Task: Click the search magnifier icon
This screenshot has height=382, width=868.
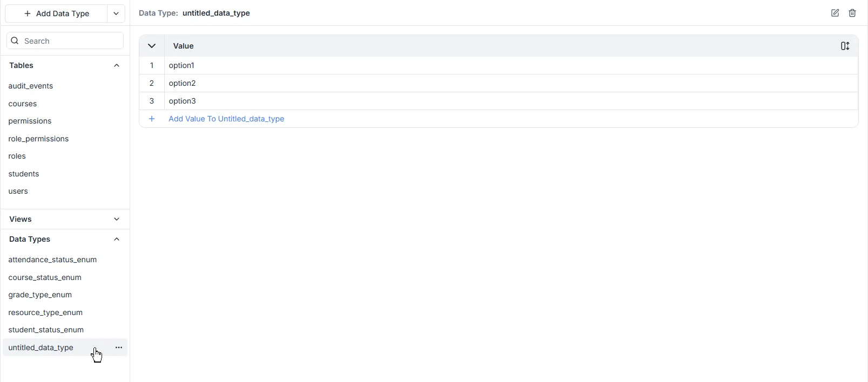Action: tap(15, 41)
